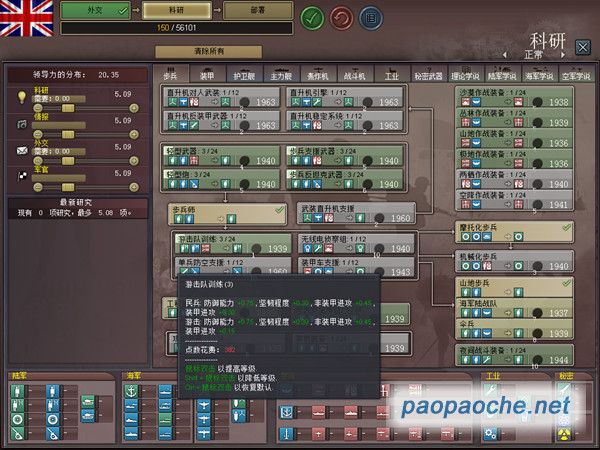Select the 直升机引擎 technology
600x450 pixels.
tap(345, 97)
